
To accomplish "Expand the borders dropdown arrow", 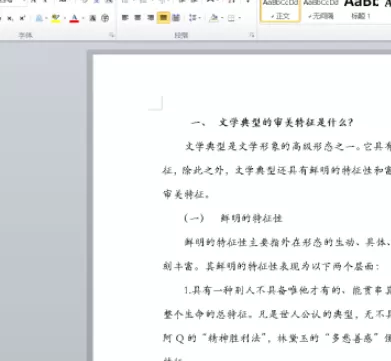I will tap(239, 18).
